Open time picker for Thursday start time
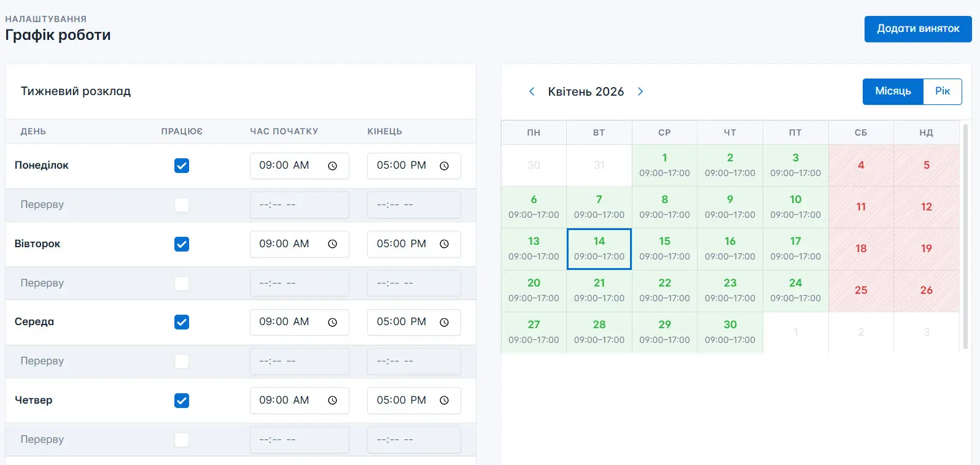This screenshot has height=465, width=980. coord(332,401)
